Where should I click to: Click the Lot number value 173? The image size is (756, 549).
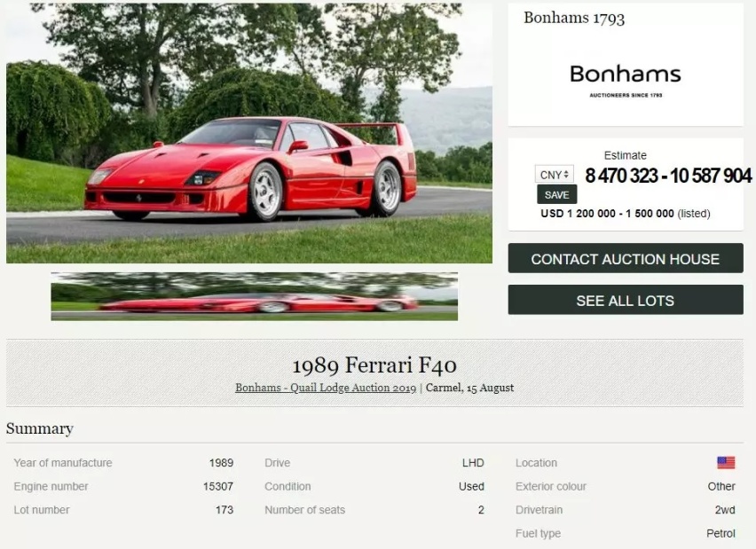[224, 510]
